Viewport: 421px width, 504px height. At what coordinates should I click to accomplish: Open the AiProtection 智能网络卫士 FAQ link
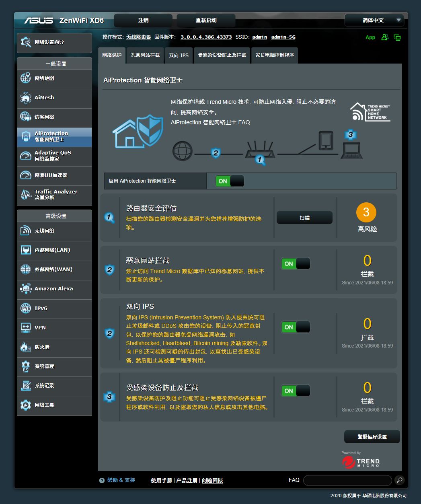click(x=210, y=122)
